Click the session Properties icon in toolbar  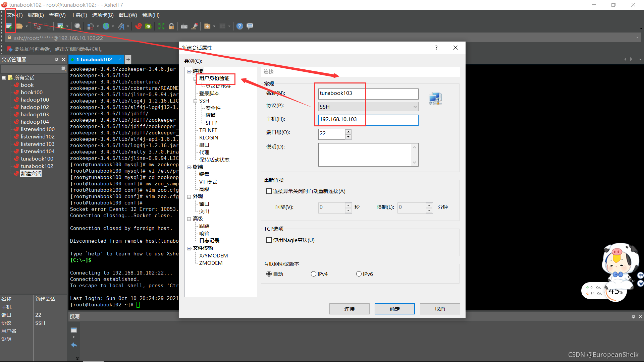[60, 26]
